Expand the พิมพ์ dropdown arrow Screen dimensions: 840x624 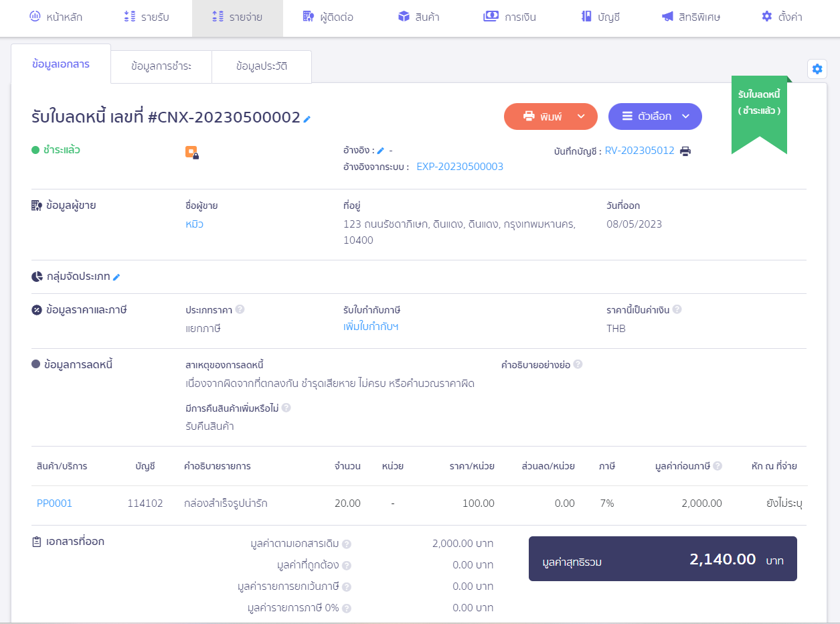point(581,116)
